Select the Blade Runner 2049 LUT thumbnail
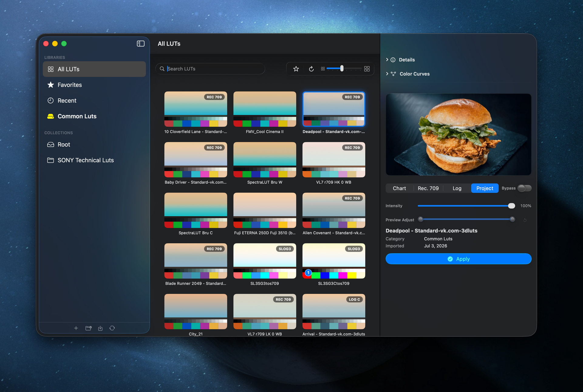Screen dimensions: 583x392 196,261
